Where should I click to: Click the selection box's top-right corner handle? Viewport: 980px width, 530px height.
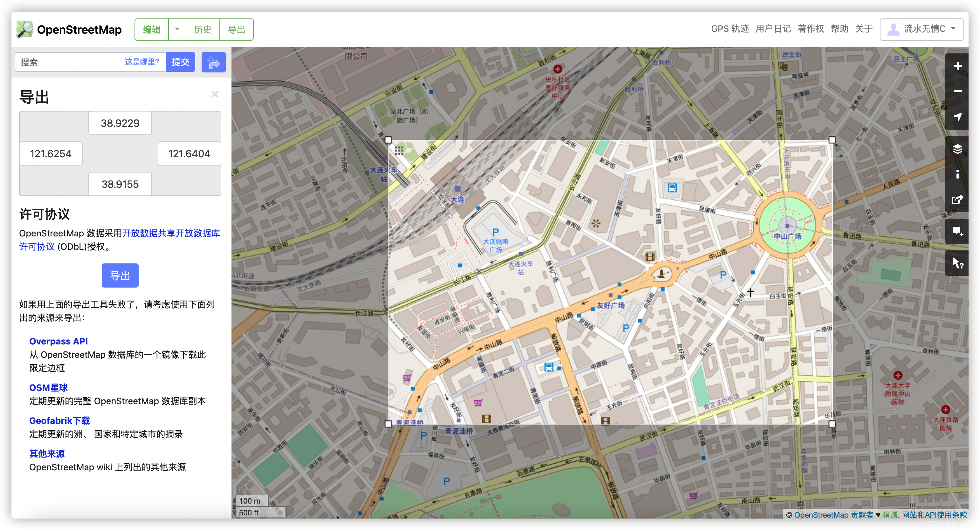click(832, 140)
